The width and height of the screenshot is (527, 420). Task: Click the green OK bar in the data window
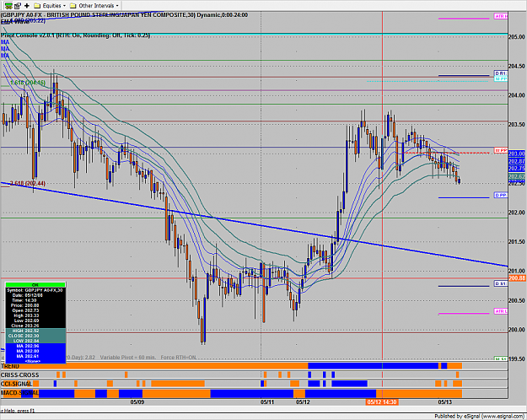(35, 285)
